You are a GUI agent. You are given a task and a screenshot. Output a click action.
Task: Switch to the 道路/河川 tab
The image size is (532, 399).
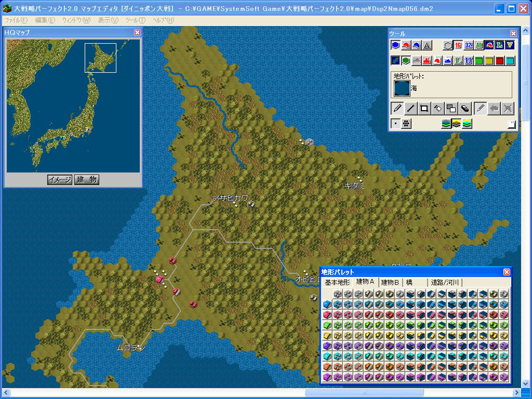pos(445,283)
